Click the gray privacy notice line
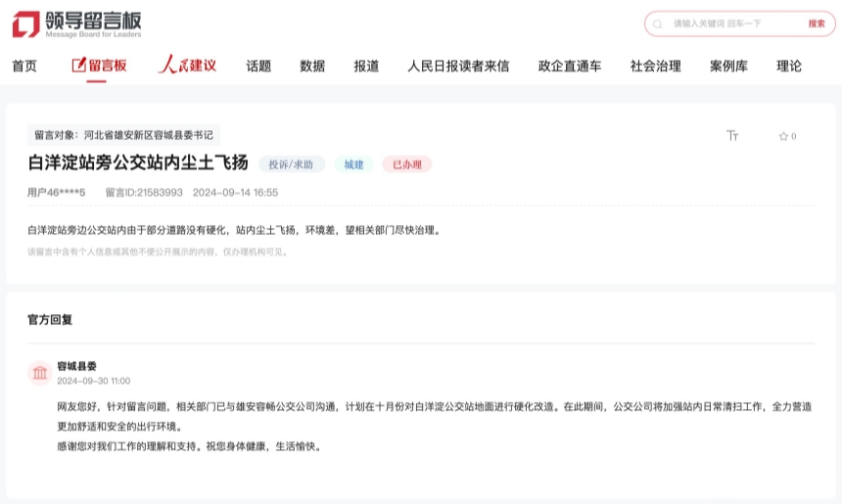Viewport: 842px width, 504px height. 159,252
